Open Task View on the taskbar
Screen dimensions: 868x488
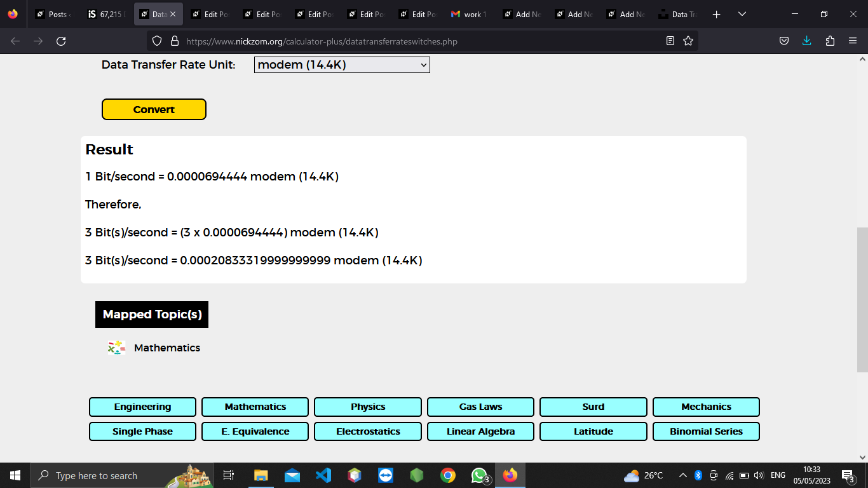pyautogui.click(x=229, y=475)
